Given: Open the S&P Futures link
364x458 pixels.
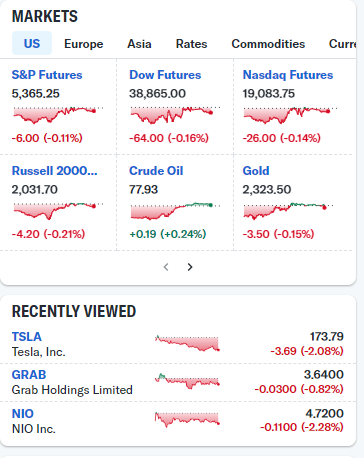Looking at the screenshot, I should pos(47,75).
